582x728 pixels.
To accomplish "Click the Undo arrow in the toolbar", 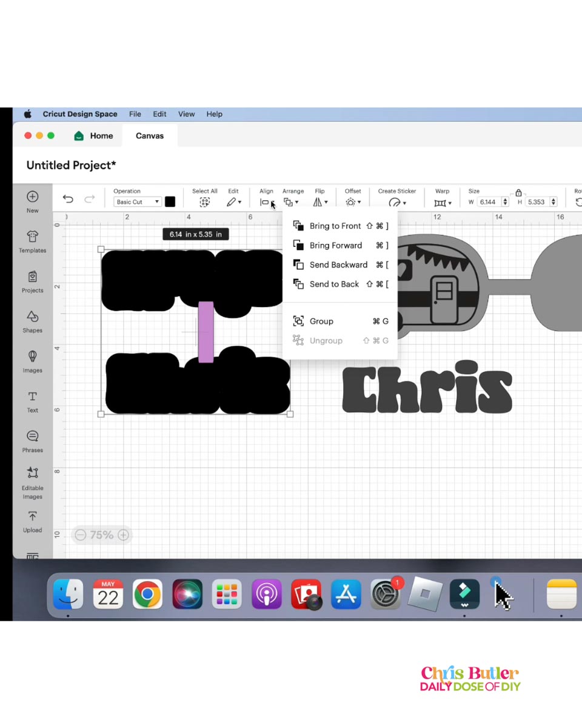I will [68, 200].
